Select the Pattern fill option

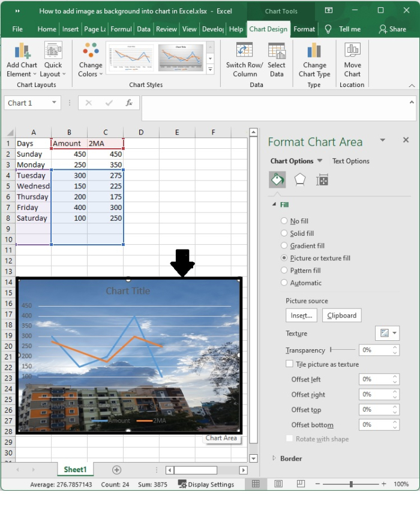pos(284,271)
